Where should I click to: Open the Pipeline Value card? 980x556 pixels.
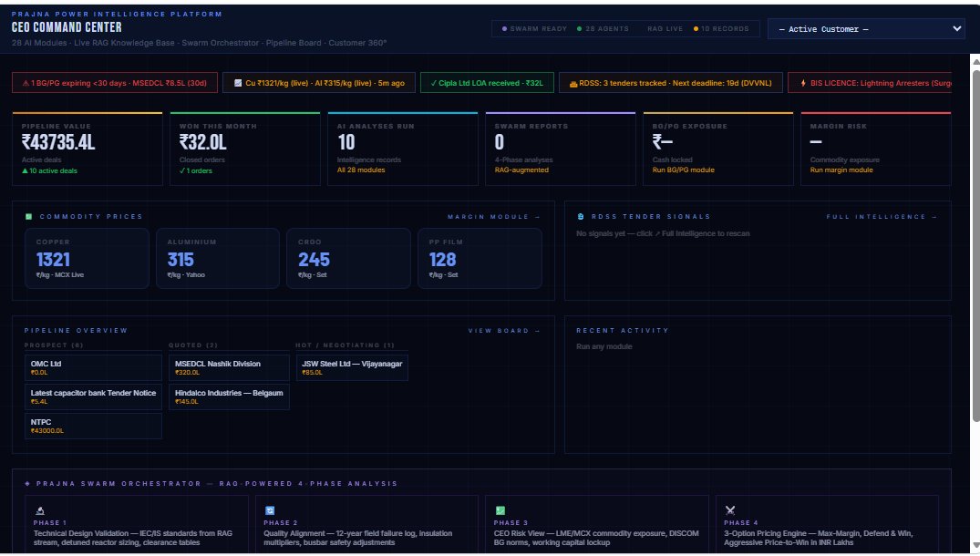(x=88, y=149)
